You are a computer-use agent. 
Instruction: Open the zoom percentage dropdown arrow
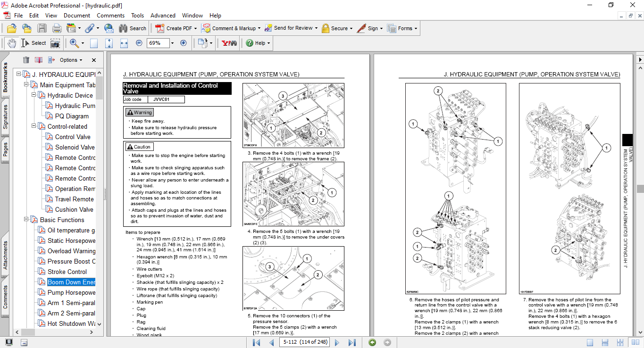172,43
